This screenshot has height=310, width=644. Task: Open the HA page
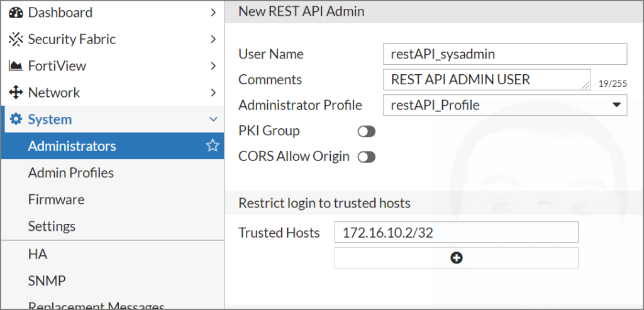pyautogui.click(x=37, y=255)
